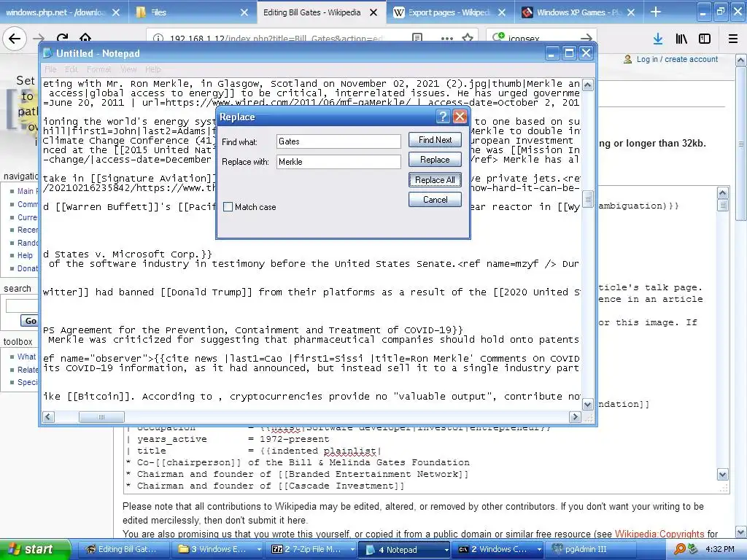This screenshot has width=747, height=560.
Task: Open the Wikipedia:Copyrights link
Action: tap(659, 534)
